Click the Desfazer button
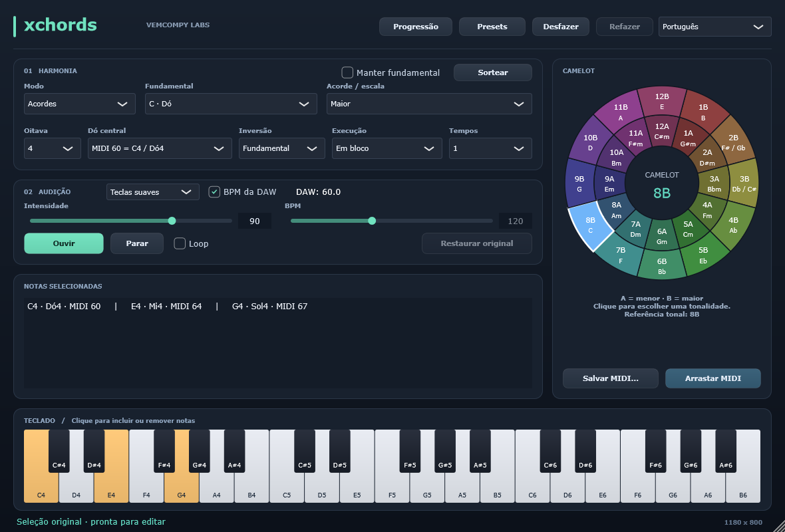Viewport: 785px width, 532px height. 561,27
